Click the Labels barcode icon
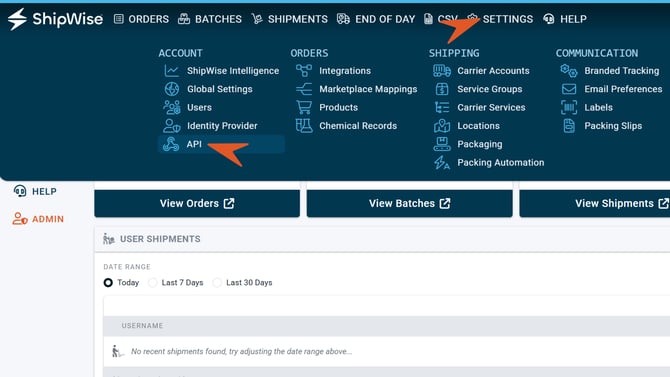This screenshot has height=377, width=670. point(569,107)
